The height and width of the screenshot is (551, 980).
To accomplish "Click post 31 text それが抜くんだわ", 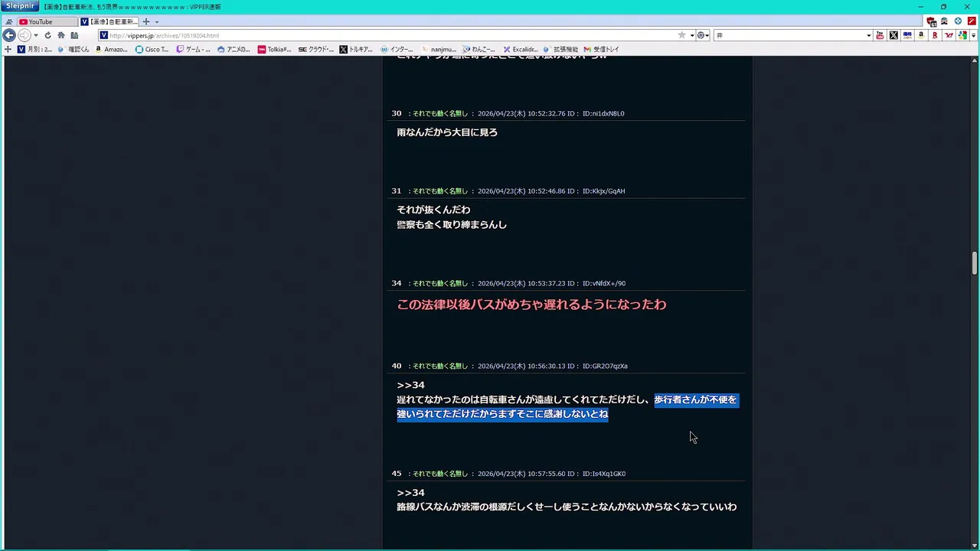I will [x=433, y=210].
